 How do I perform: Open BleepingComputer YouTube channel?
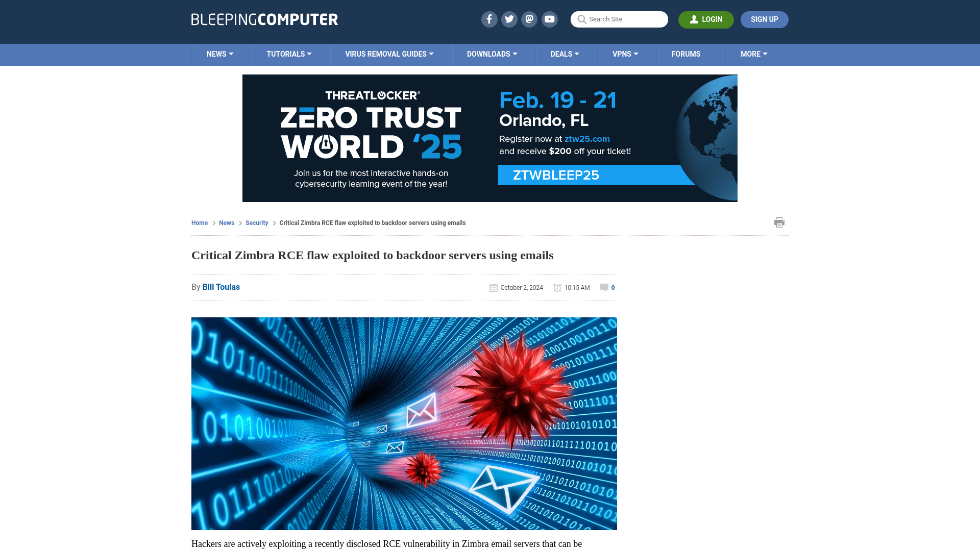click(550, 19)
